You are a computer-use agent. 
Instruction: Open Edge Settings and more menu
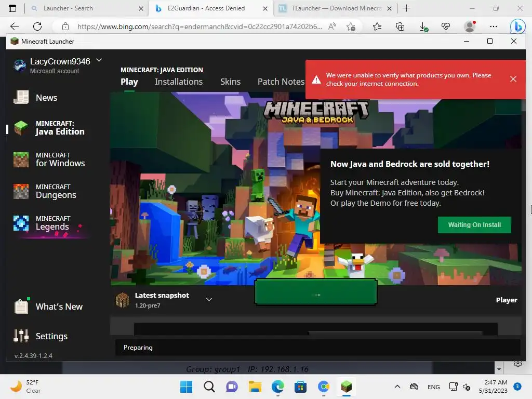coord(494,26)
